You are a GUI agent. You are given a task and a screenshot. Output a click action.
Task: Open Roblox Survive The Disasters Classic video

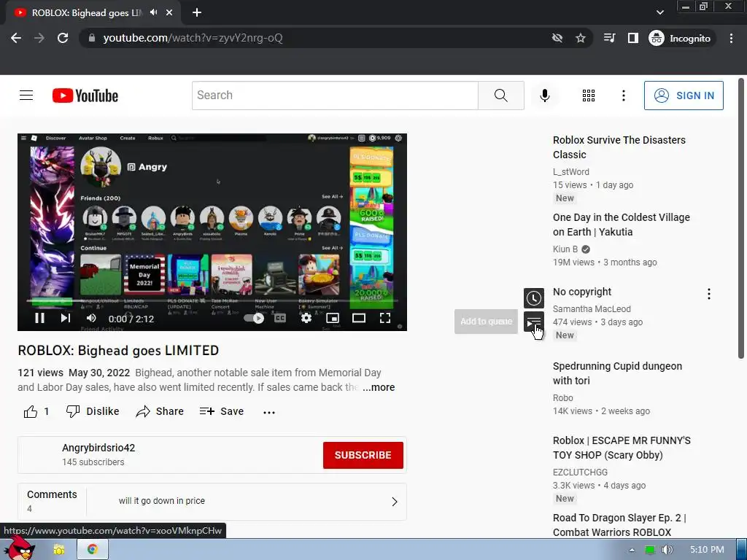coord(619,147)
